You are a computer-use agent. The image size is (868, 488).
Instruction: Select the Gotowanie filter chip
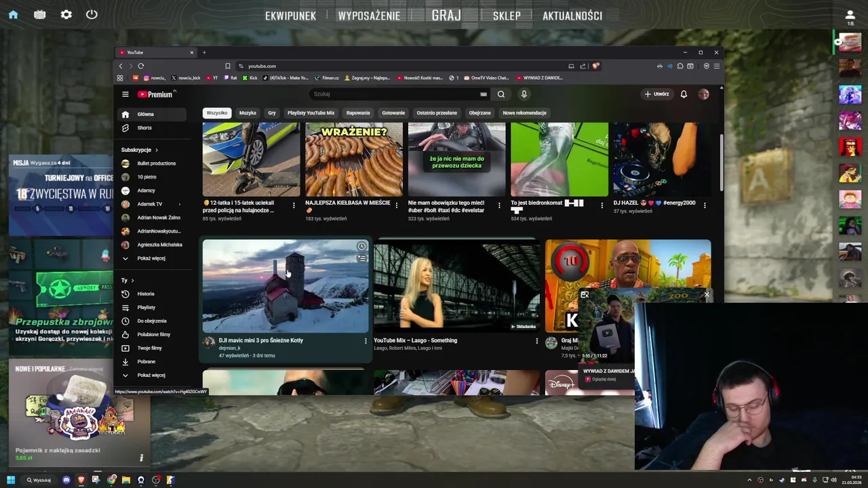tap(393, 113)
